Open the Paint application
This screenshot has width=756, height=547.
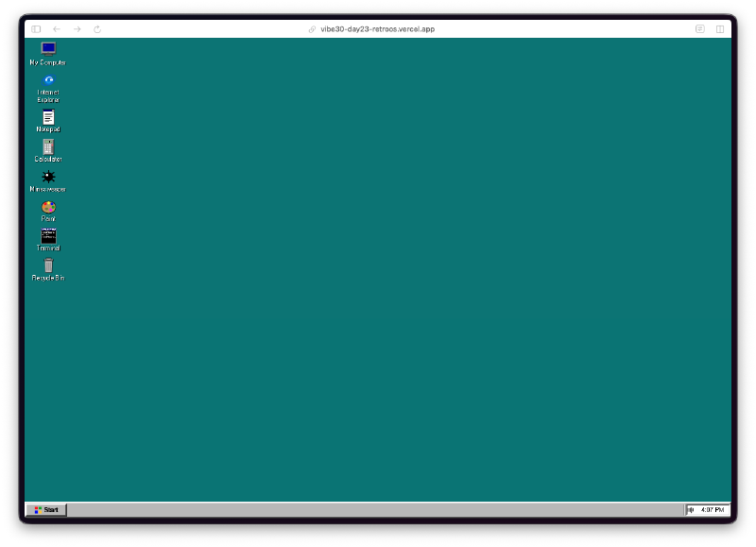tap(48, 209)
